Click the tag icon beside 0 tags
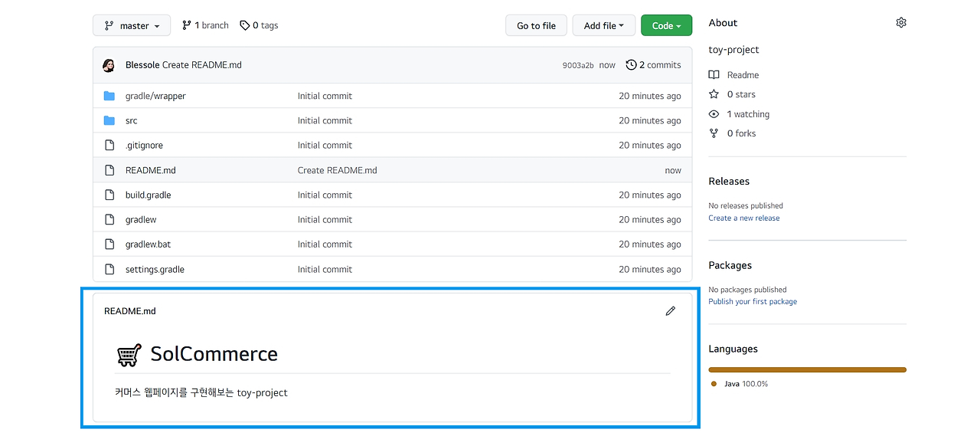980x433 pixels. click(x=244, y=25)
